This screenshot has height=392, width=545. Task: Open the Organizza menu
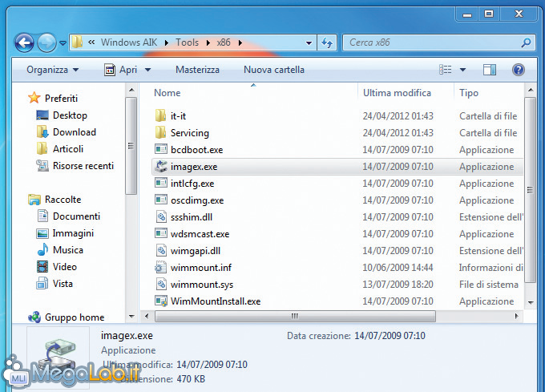52,70
